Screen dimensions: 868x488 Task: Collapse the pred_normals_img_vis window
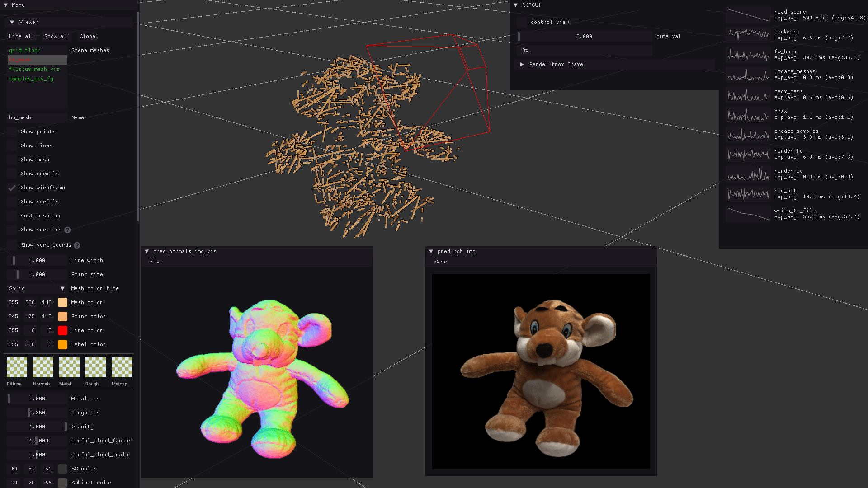click(147, 251)
